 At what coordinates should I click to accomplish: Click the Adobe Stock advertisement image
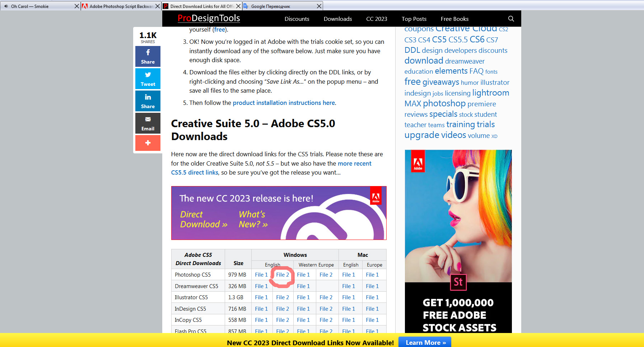[457, 216]
